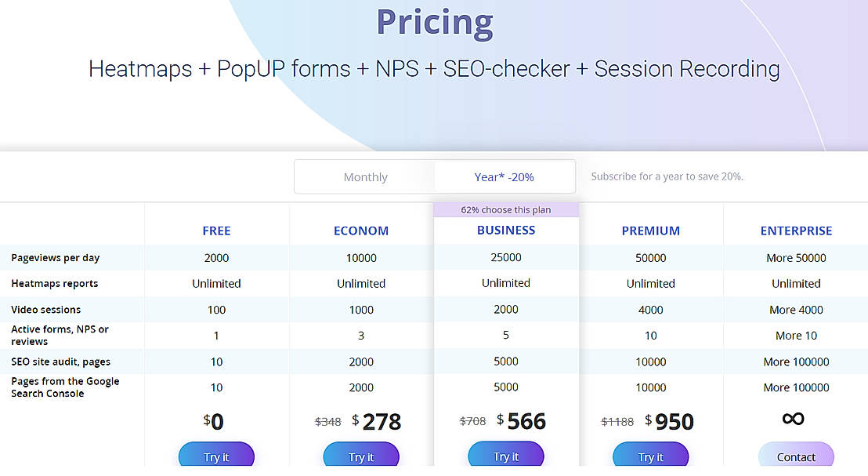This screenshot has width=868, height=476.
Task: Click the 'Heatmaps reports' row label
Action: 54,283
